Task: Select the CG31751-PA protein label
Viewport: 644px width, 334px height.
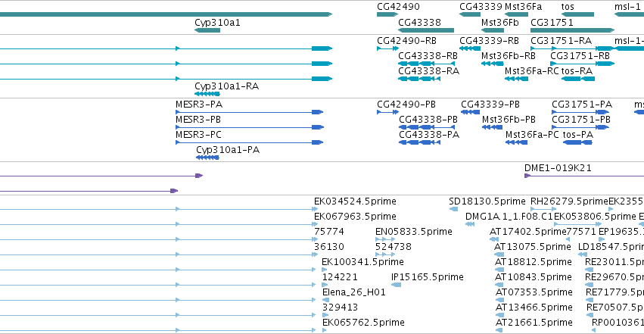Action: [582, 105]
